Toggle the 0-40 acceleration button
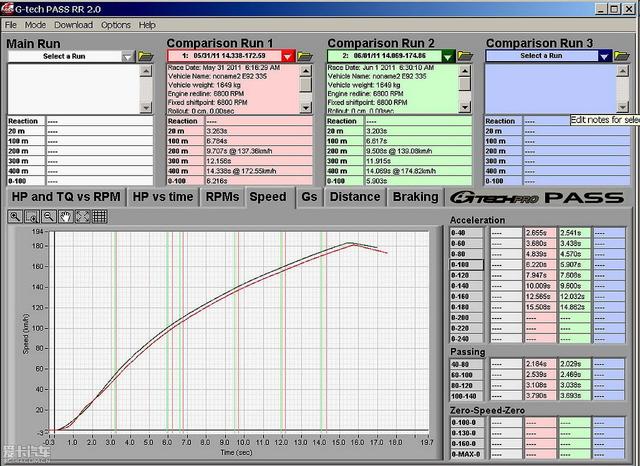This screenshot has height=466, width=640. click(466, 233)
